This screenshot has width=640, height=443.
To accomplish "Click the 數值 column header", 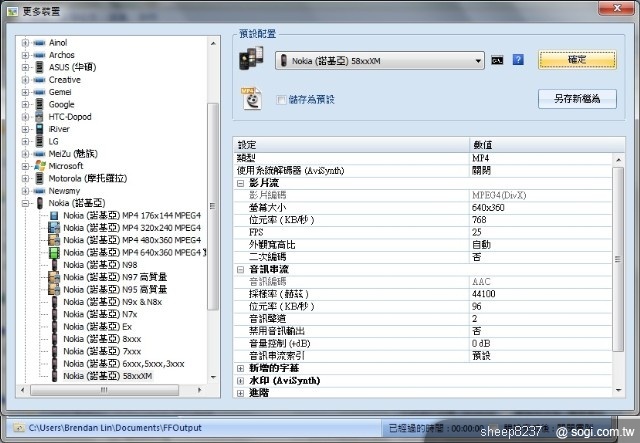I will 547,145.
